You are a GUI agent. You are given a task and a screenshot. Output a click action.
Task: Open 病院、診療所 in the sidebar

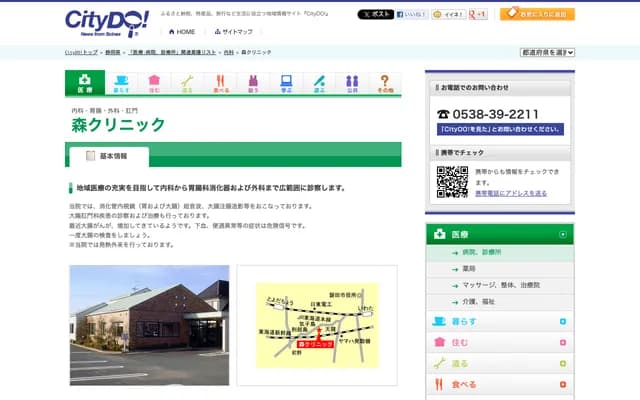click(x=500, y=253)
